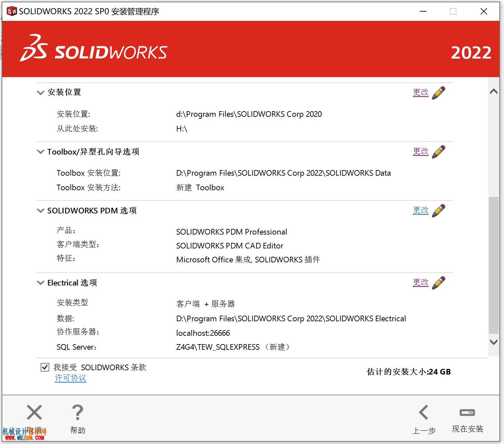The width and height of the screenshot is (504, 444).
Task: Collapse the Toolbox/异型孔向导选项 section
Action: (40, 152)
